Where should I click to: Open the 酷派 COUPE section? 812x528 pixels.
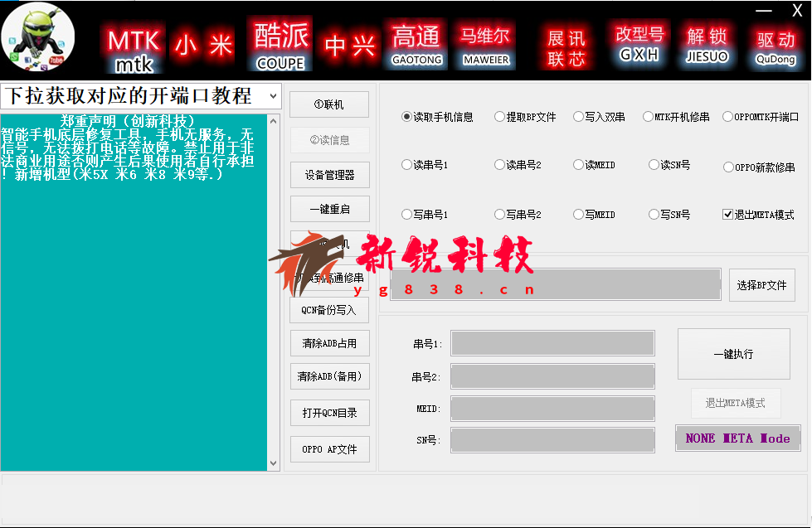click(280, 45)
